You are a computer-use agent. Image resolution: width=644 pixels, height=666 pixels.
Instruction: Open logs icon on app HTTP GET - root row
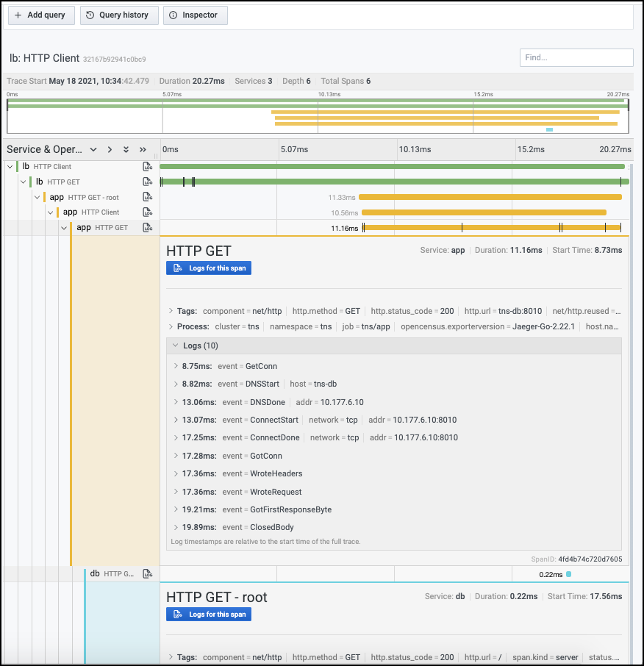[148, 197]
